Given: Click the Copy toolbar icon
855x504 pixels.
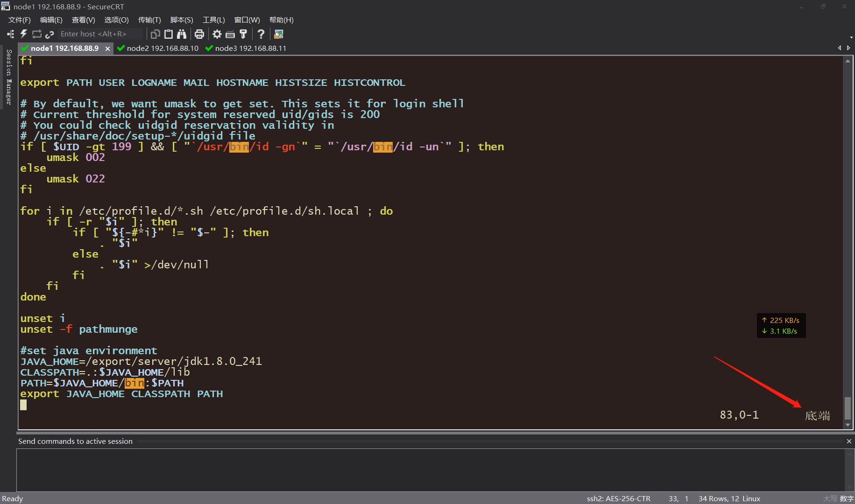Looking at the screenshot, I should tap(155, 34).
